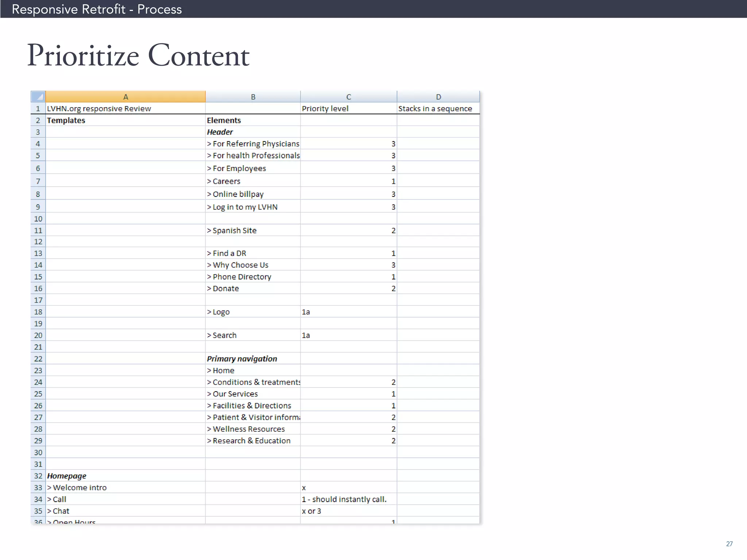Select column A header
Viewport: 747px width, 560px height.
[125, 97]
